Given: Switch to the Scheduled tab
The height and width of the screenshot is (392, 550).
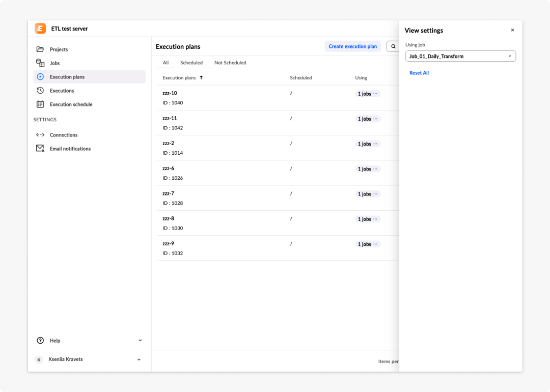Looking at the screenshot, I should point(191,63).
